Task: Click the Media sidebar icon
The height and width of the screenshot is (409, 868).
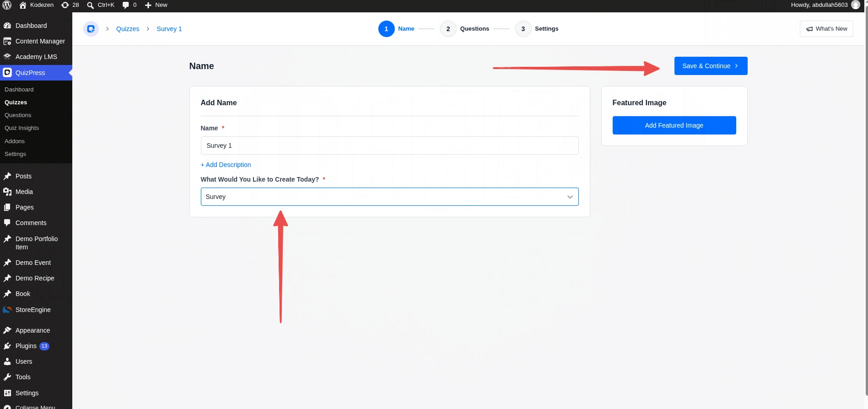Action: 7,192
